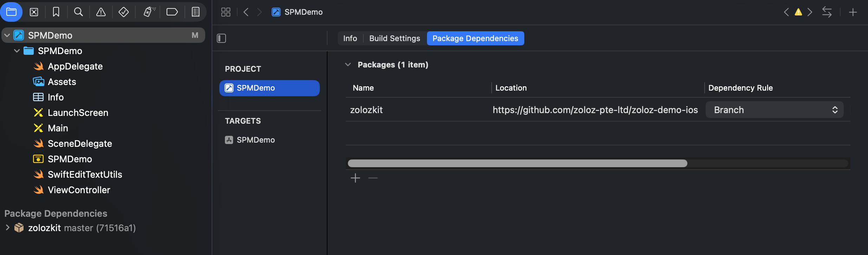Screen dimensions: 868x255
Task: Open the Issue navigator warning icon
Action: (x=101, y=12)
